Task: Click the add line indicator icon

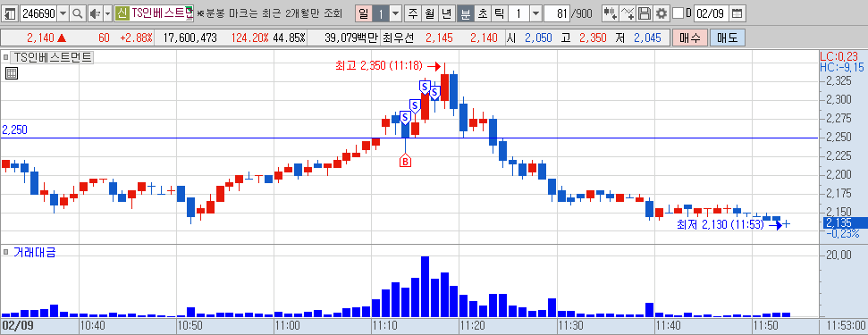Action: point(628,13)
